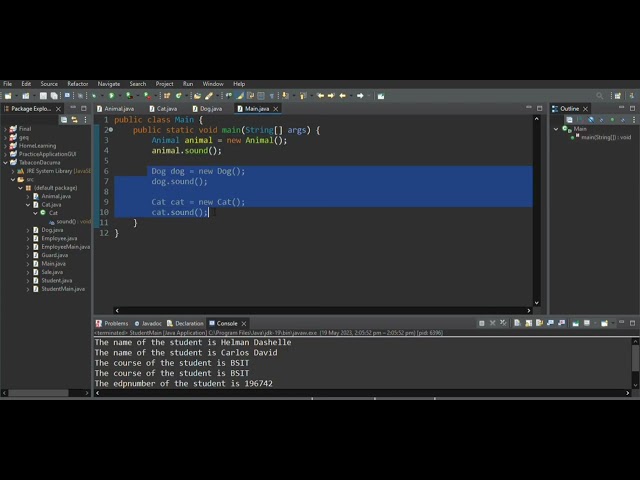The height and width of the screenshot is (480, 640).
Task: Collapse the TabaconDacuma project node
Action: [5, 162]
